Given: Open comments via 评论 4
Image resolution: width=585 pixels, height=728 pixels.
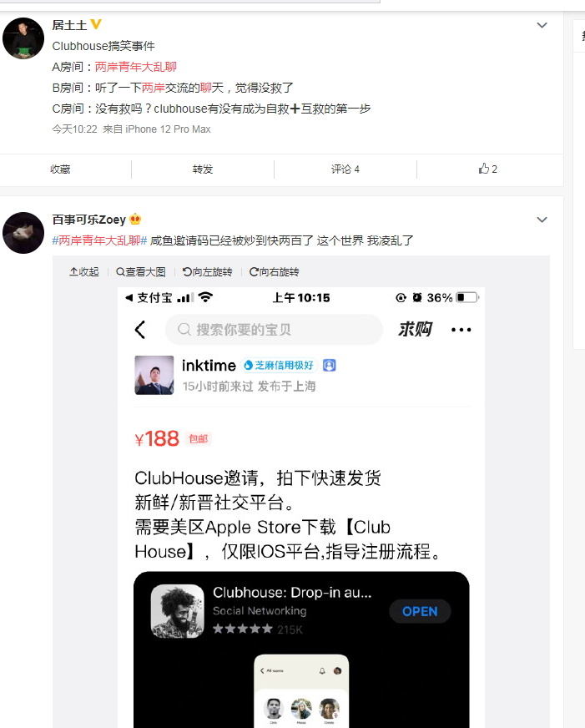Looking at the screenshot, I should pos(345,169).
